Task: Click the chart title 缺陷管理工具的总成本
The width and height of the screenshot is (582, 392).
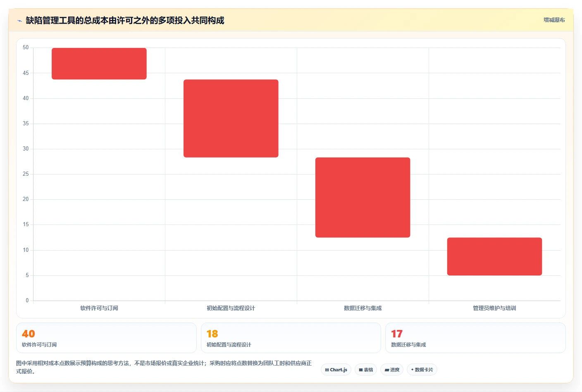Action: click(x=125, y=20)
